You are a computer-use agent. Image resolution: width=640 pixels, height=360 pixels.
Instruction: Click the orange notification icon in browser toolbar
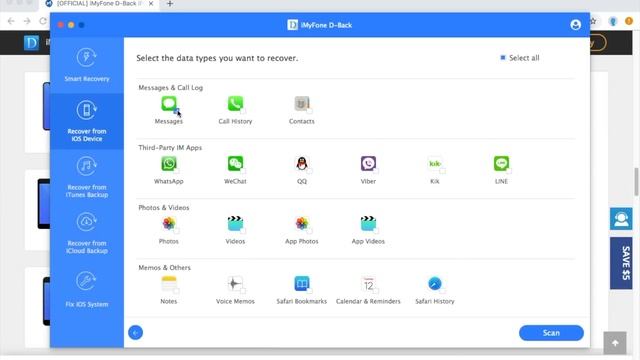pyautogui.click(x=629, y=21)
